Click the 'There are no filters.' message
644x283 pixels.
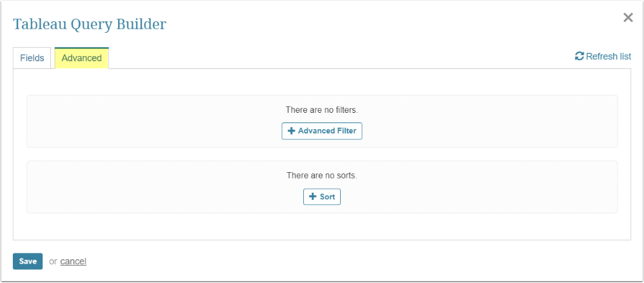point(322,110)
